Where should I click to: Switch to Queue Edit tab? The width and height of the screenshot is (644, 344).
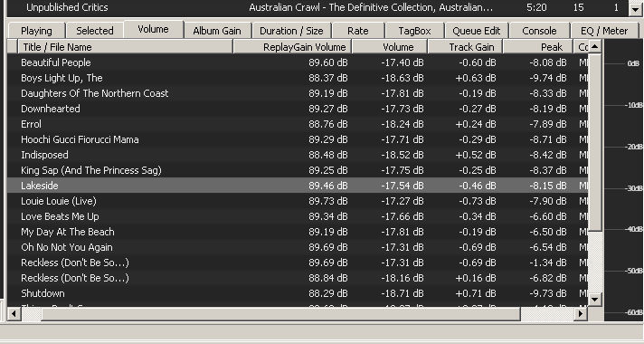pos(477,31)
